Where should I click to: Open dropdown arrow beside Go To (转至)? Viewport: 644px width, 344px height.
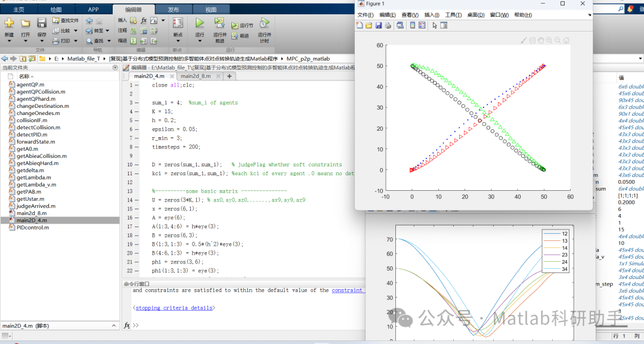pos(107,31)
